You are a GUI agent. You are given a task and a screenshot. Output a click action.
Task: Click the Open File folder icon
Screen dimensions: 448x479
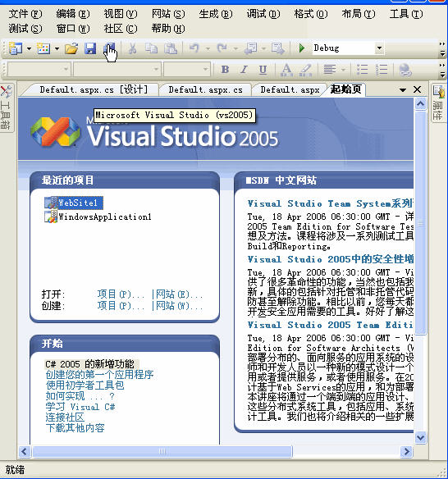click(71, 48)
